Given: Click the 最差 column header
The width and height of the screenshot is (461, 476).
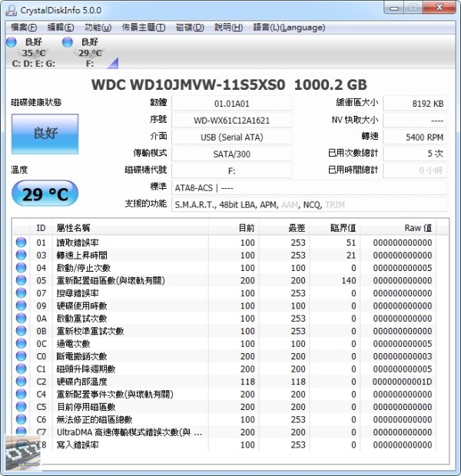Looking at the screenshot, I should [284, 228].
